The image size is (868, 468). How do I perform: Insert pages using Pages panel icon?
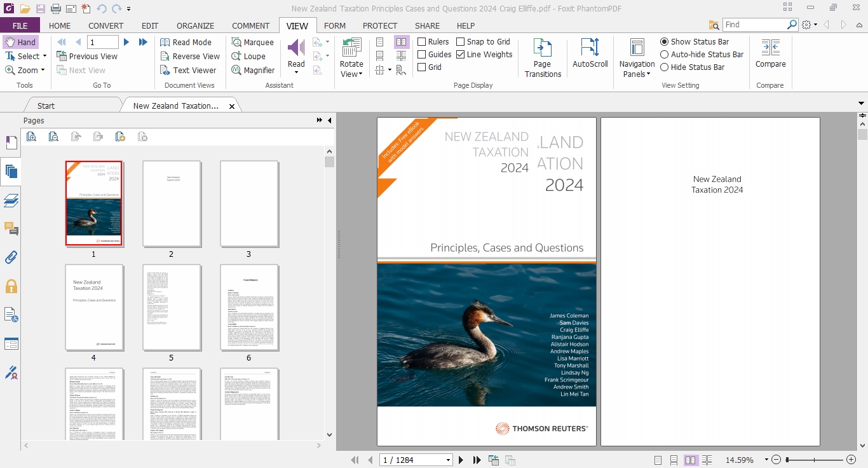pos(120,136)
